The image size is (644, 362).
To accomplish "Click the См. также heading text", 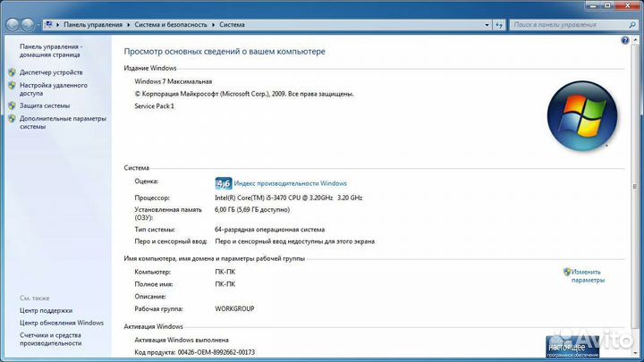I will pyautogui.click(x=35, y=299).
